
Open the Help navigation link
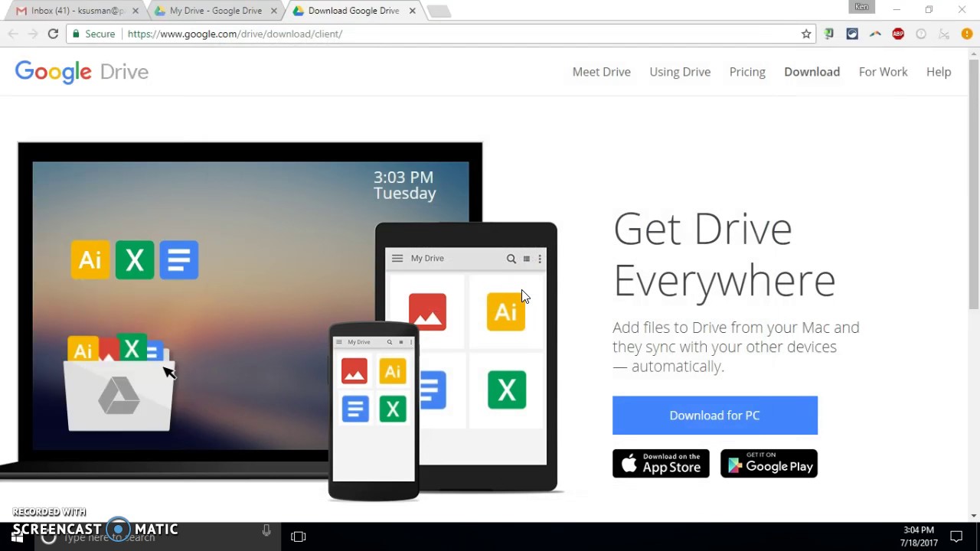(939, 72)
